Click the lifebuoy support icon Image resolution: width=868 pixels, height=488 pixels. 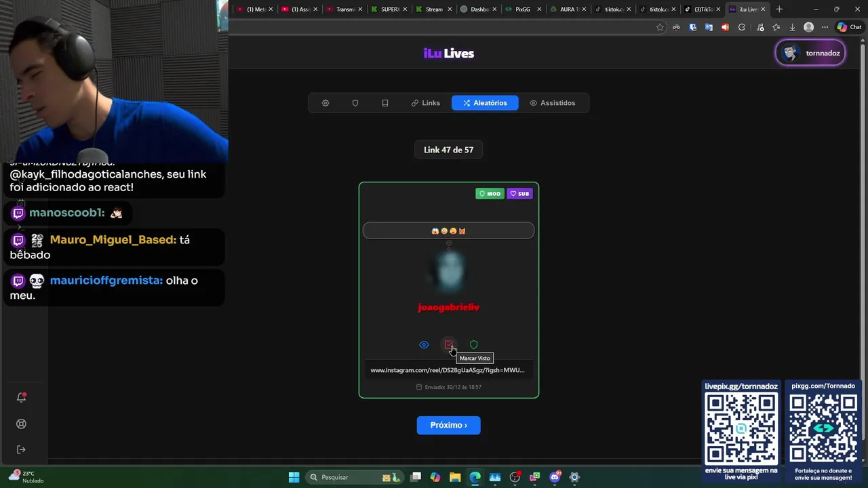tap(22, 424)
